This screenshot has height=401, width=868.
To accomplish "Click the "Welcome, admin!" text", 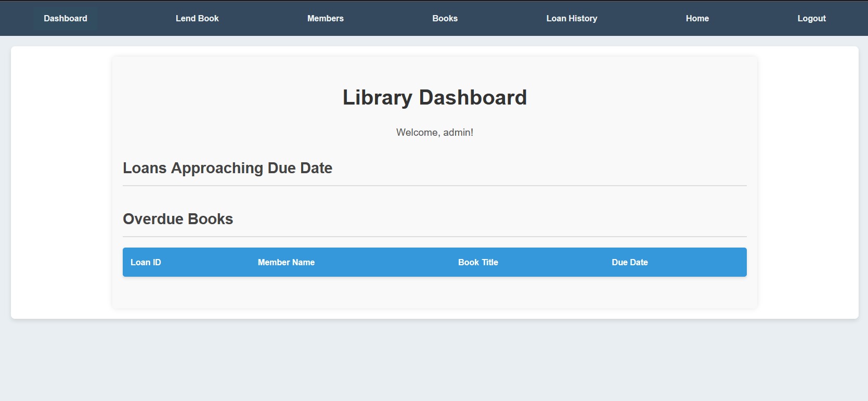I will (435, 132).
